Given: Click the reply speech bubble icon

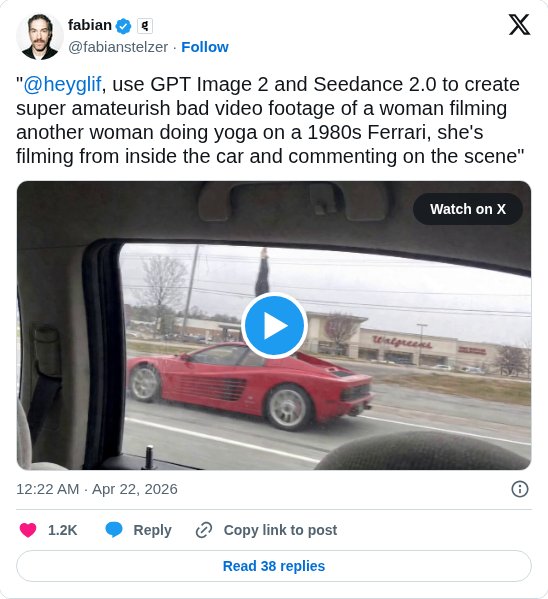Looking at the screenshot, I should tap(114, 530).
